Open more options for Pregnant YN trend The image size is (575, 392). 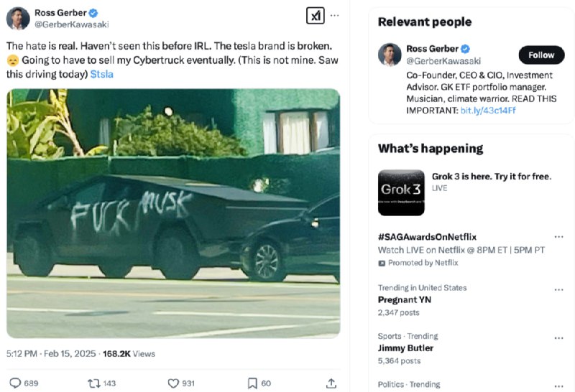click(558, 289)
